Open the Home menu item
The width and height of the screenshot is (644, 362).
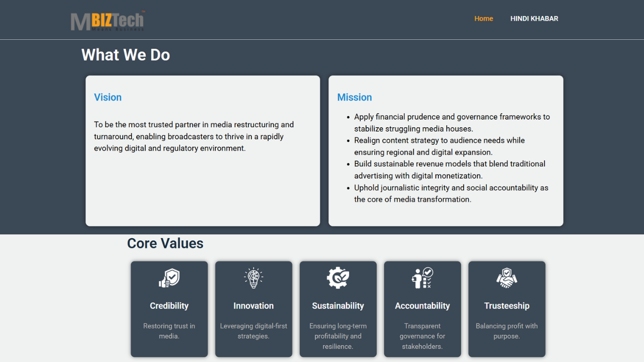[484, 19]
